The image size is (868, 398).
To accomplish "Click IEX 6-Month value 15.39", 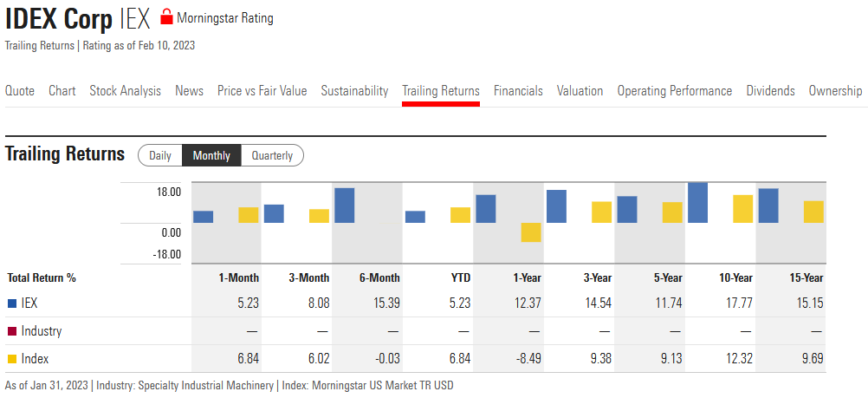I will pyautogui.click(x=385, y=303).
